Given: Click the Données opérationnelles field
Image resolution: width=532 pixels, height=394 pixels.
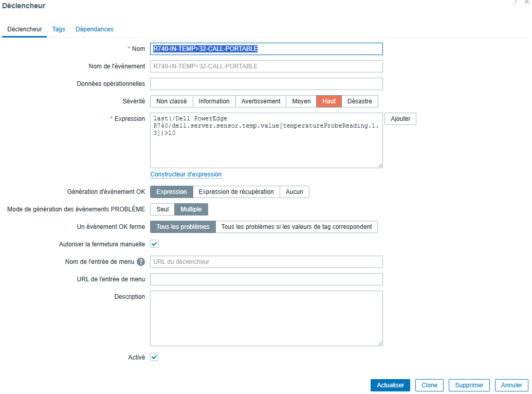Looking at the screenshot, I should [266, 84].
